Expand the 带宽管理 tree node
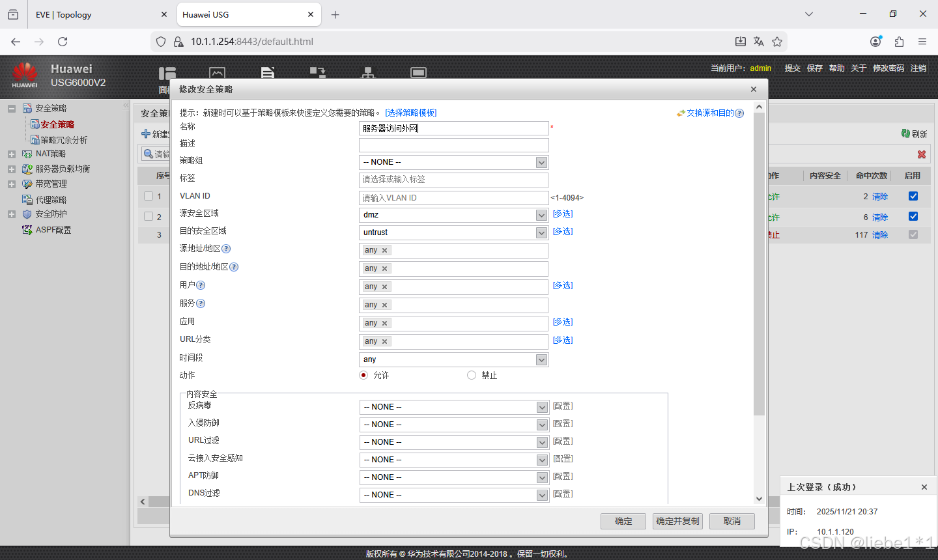Viewport: 938px width, 560px height. (12, 184)
